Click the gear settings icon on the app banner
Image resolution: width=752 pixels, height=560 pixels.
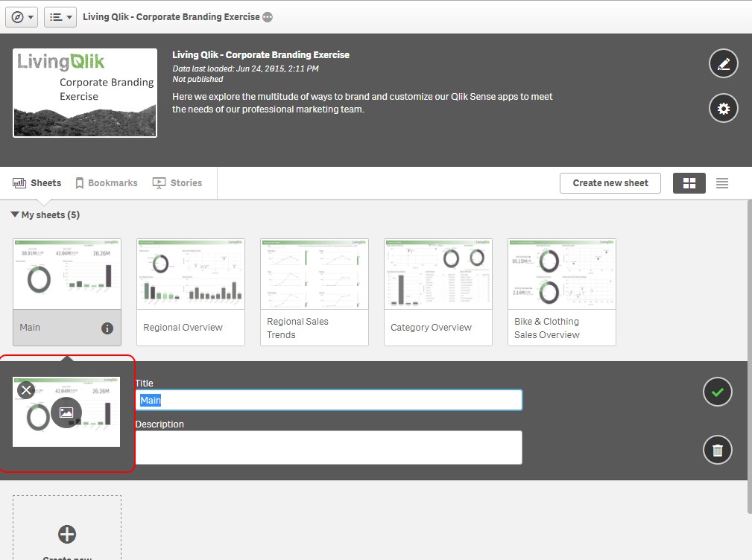pyautogui.click(x=722, y=108)
